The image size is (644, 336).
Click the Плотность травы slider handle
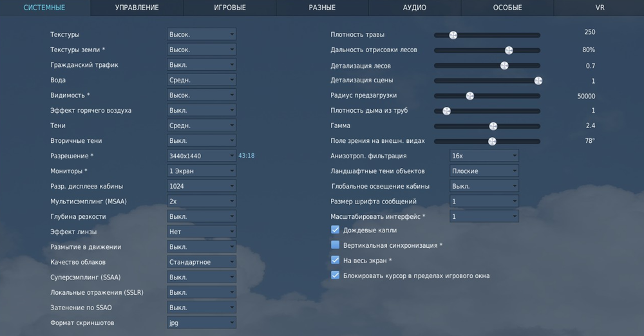453,35
